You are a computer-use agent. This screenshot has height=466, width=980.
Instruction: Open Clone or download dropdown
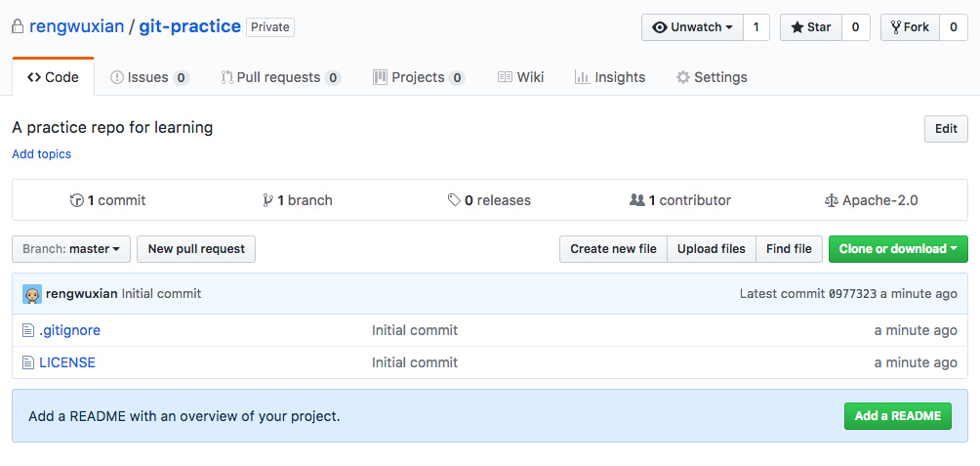898,249
